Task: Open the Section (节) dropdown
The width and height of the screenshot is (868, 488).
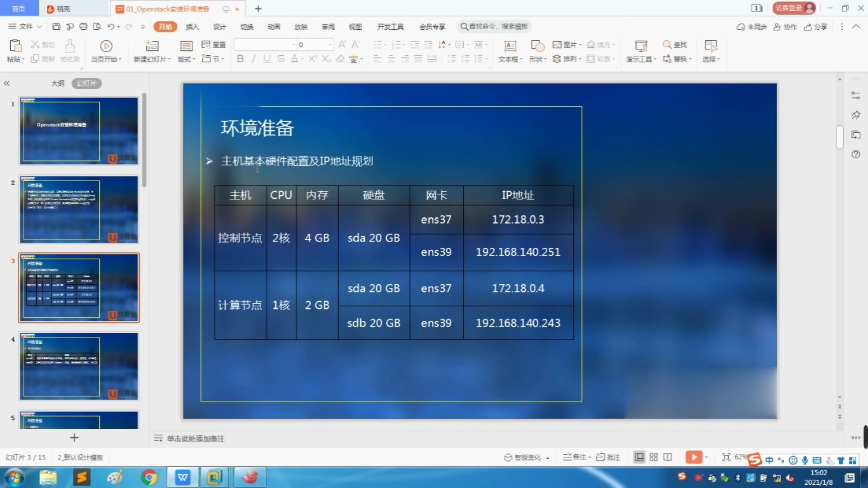Action: pyautogui.click(x=213, y=59)
